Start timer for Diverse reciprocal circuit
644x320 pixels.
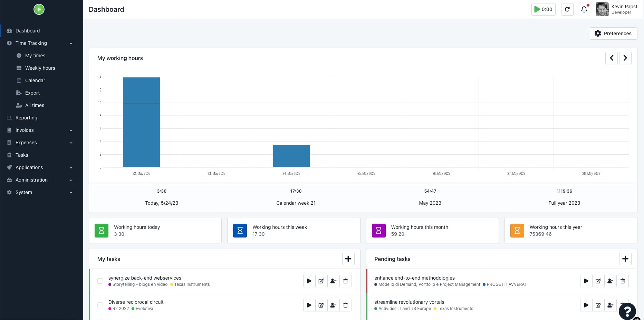click(309, 305)
